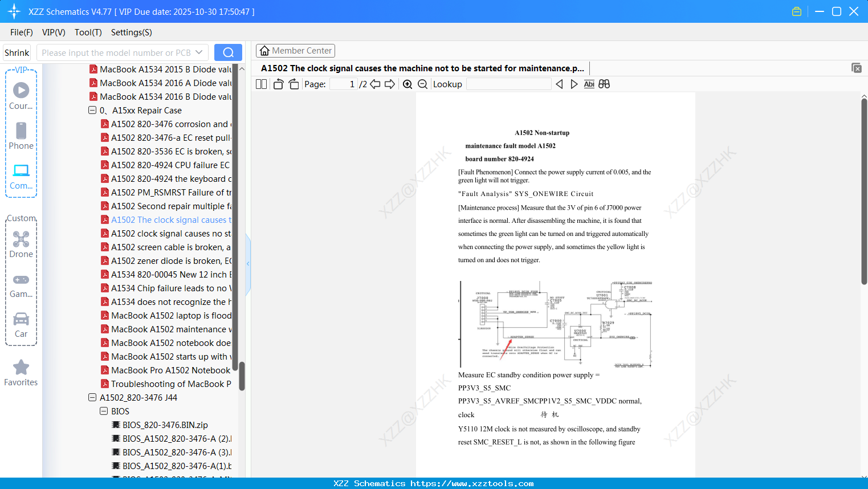Image resolution: width=868 pixels, height=489 pixels.
Task: Find previous lookup match triangle
Action: tap(559, 84)
